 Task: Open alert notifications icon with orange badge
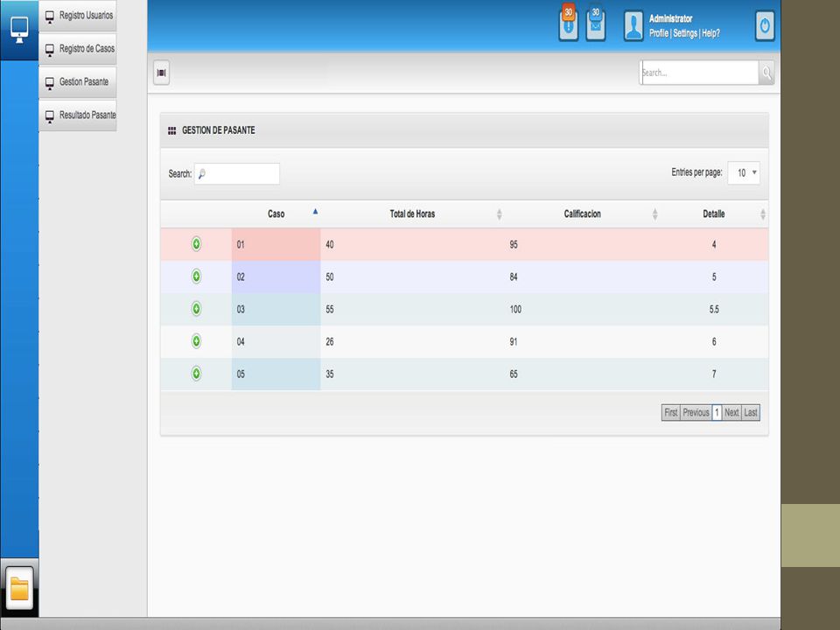tap(569, 23)
